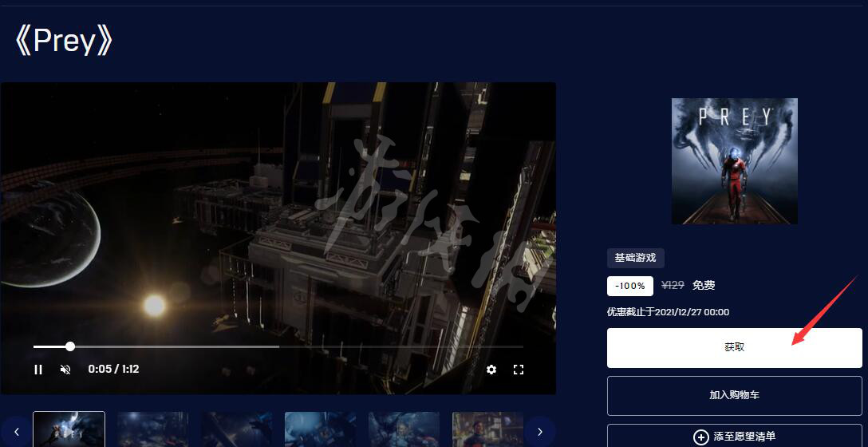Click the video progress slider handle
The width and height of the screenshot is (868, 447).
tap(69, 346)
